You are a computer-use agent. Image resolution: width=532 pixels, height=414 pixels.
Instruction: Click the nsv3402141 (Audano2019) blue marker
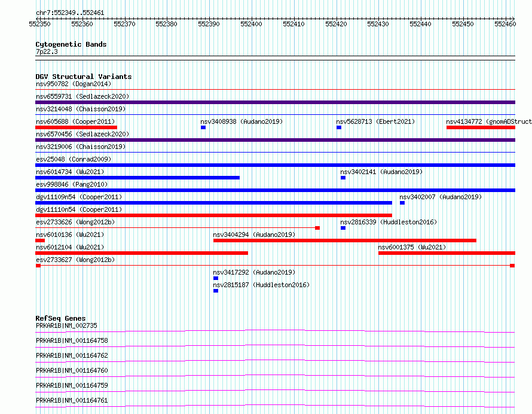(x=343, y=178)
